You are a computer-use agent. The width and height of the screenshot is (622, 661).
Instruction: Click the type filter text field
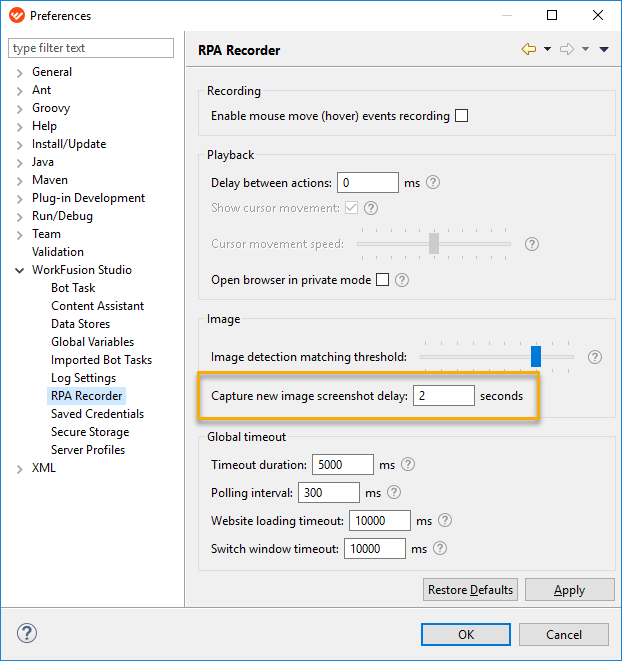(x=91, y=48)
